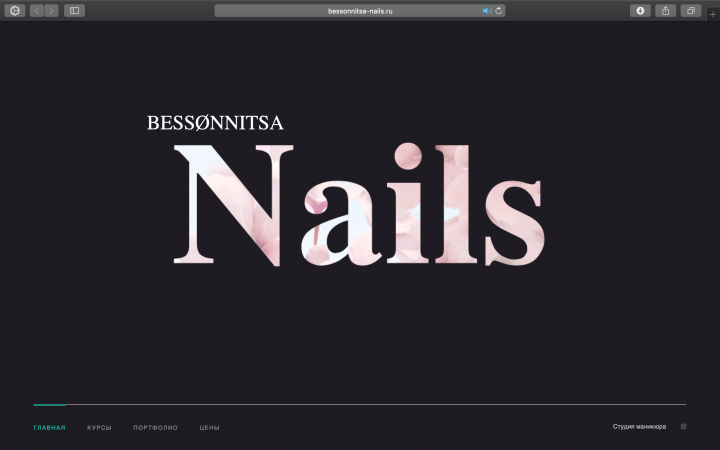Click the large Nails heading
This screenshot has height=450, width=720.
(x=359, y=205)
